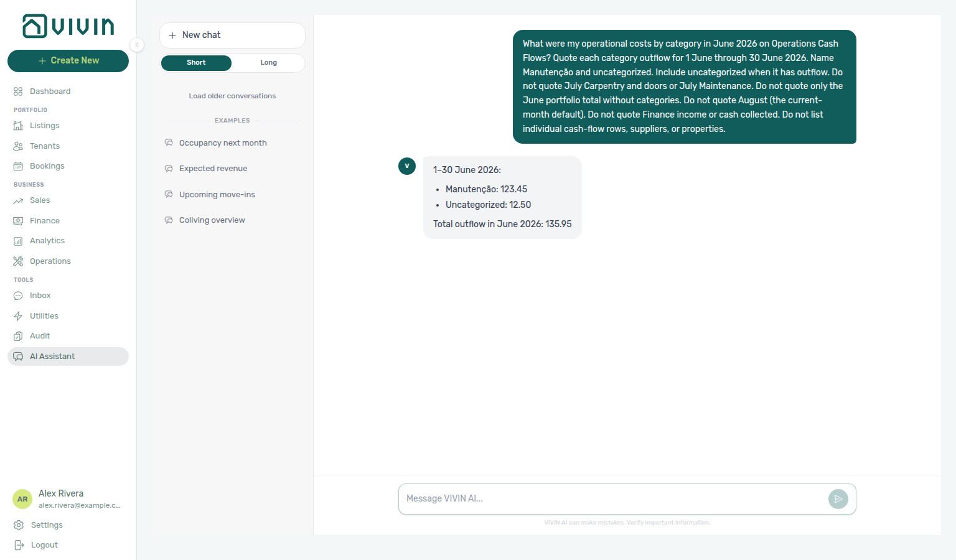Choose Occupancy next month example
956x560 pixels.
[x=232, y=143]
